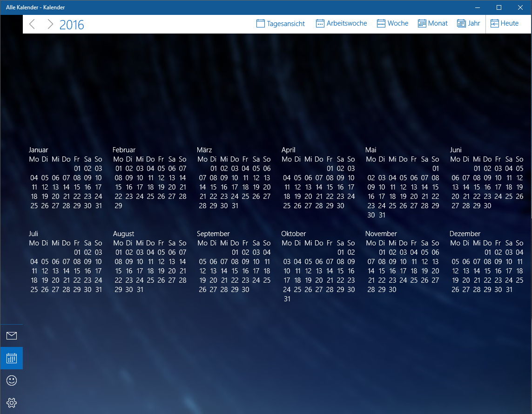The image size is (532, 414).
Task: Select 31 in Juli
Action: point(98,290)
